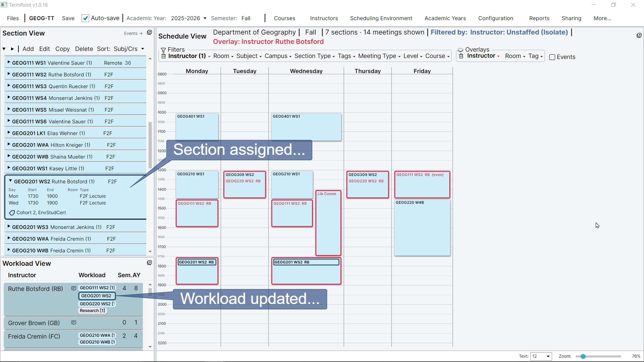Open the Subject filter dropdown

point(249,56)
